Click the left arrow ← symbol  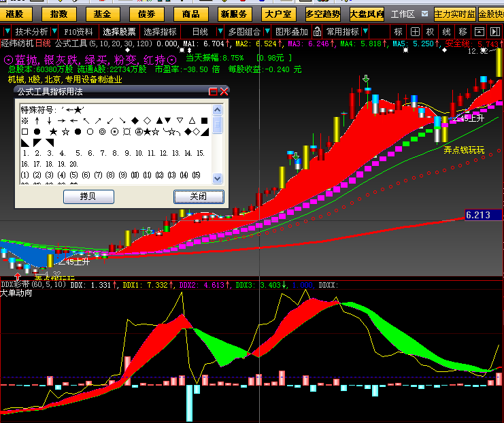tap(74, 121)
